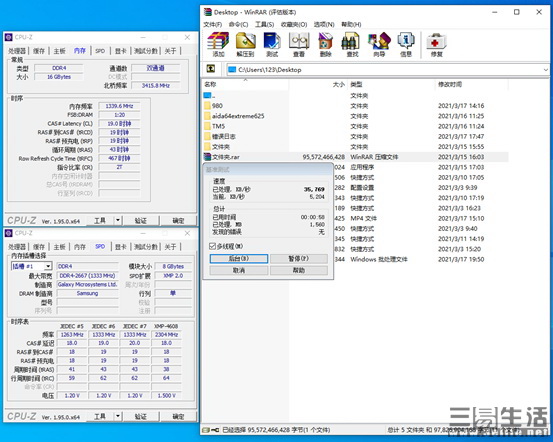Expand the WinRAR path address dropdown
553x442 pixels.
[x=545, y=69]
